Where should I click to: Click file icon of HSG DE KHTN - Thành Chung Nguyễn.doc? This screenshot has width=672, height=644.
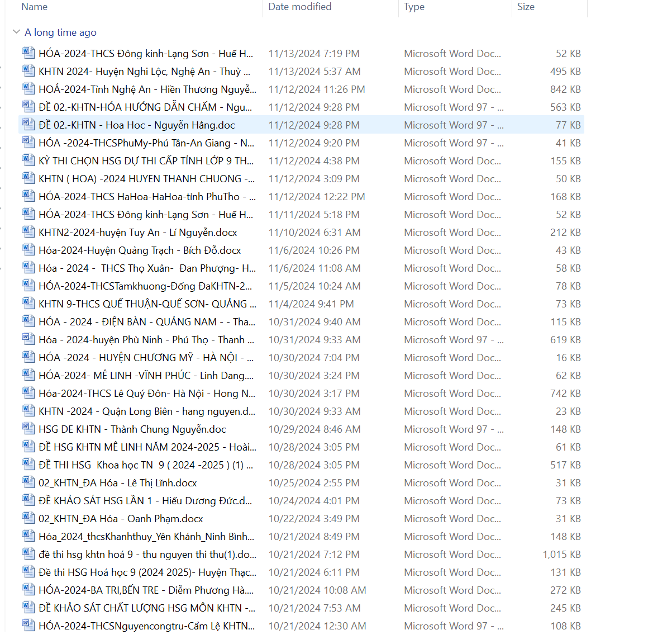tap(28, 429)
